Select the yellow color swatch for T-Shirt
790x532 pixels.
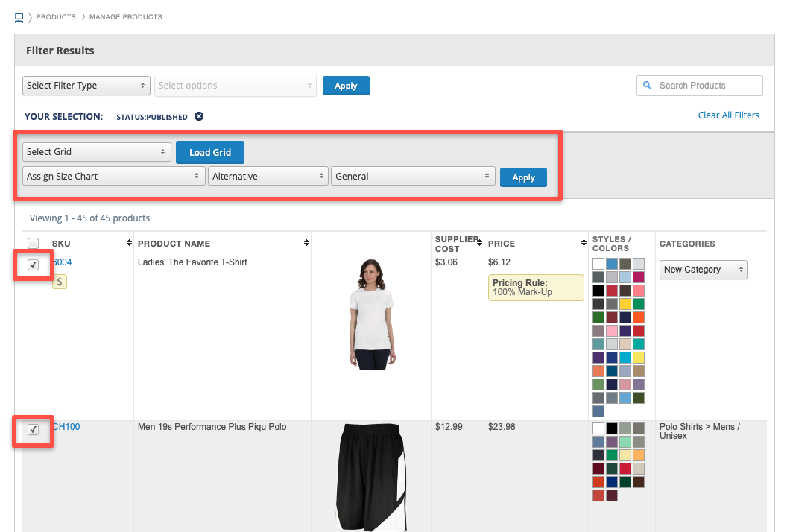[625, 304]
